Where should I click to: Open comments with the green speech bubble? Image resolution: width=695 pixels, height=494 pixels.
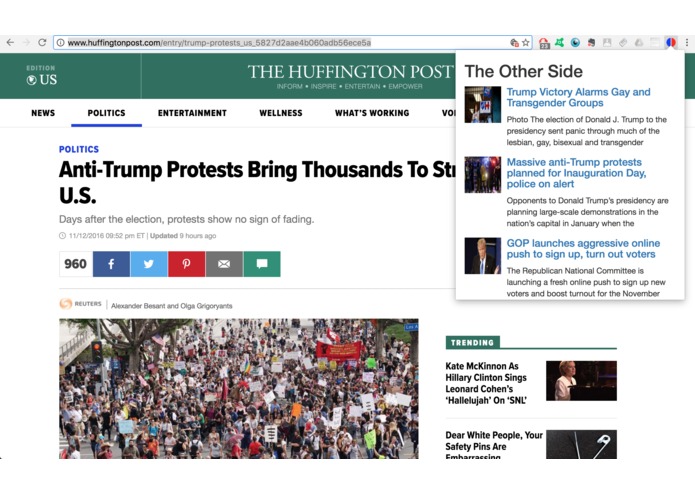262,264
